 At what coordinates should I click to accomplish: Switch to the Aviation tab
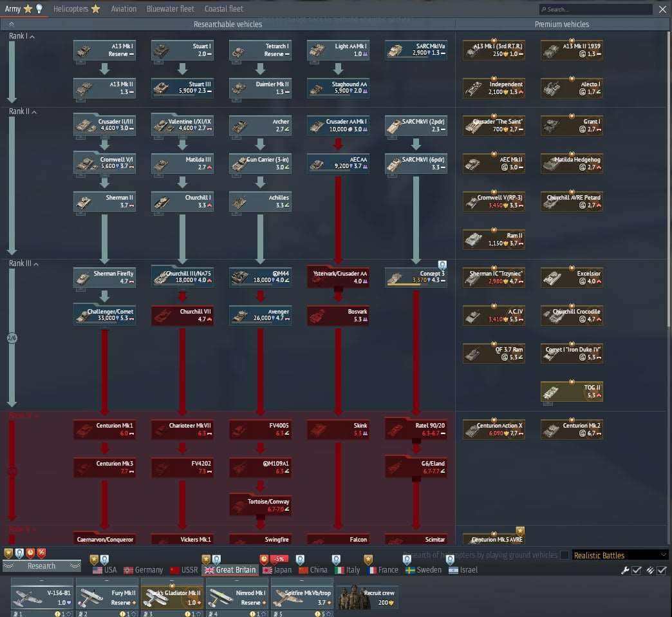(124, 8)
